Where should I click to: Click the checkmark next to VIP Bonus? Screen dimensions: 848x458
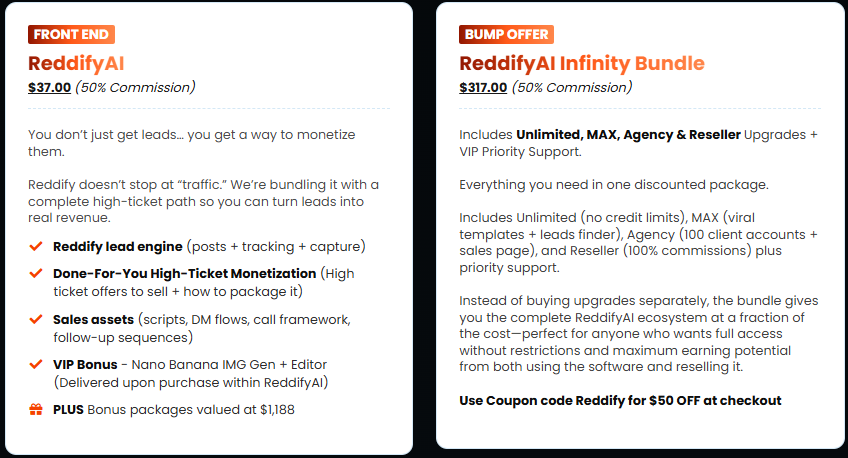[x=35, y=364]
